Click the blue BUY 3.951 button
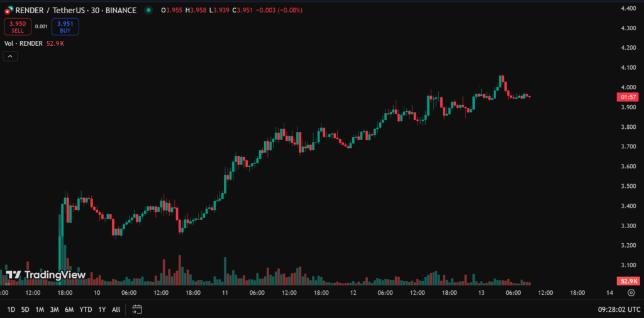The image size is (644, 318). coord(65,26)
